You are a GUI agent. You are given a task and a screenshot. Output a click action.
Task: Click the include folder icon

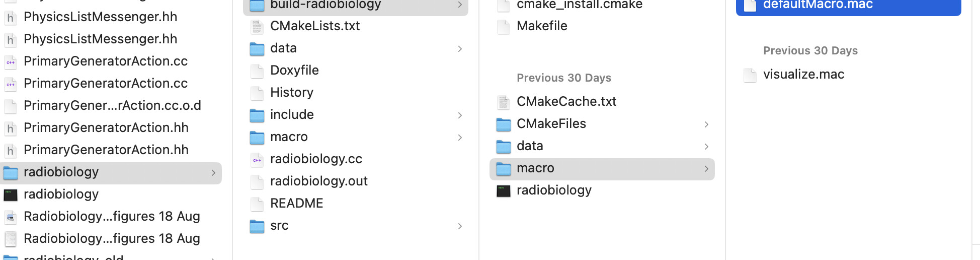(x=257, y=115)
